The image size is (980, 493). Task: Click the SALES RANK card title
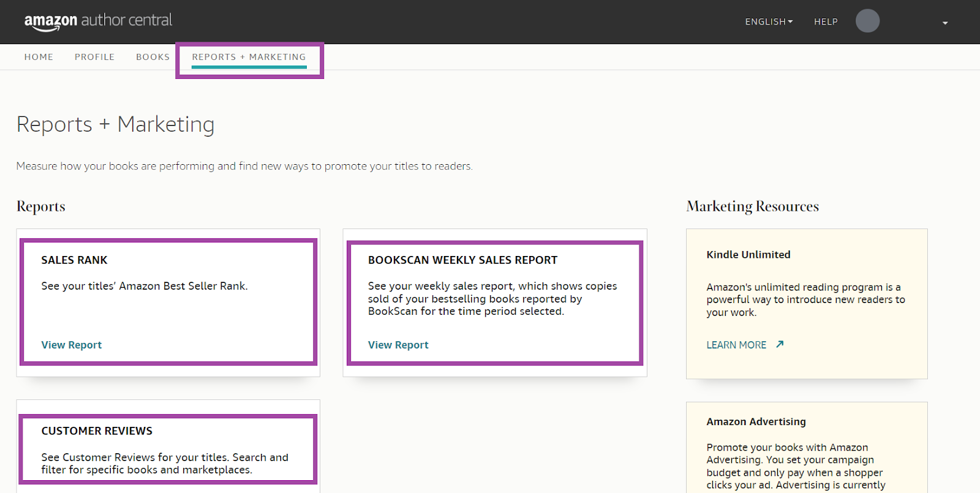point(74,260)
